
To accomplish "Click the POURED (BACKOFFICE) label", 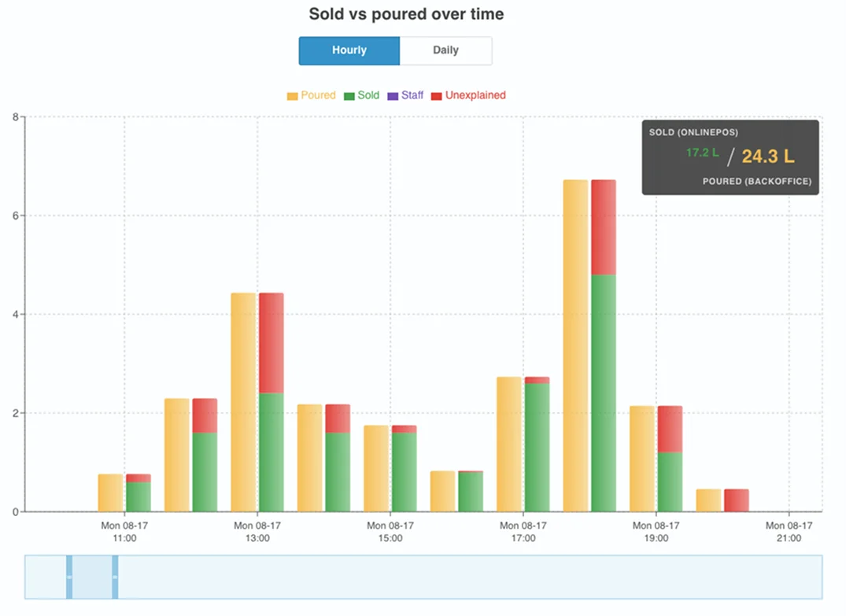I will (757, 181).
